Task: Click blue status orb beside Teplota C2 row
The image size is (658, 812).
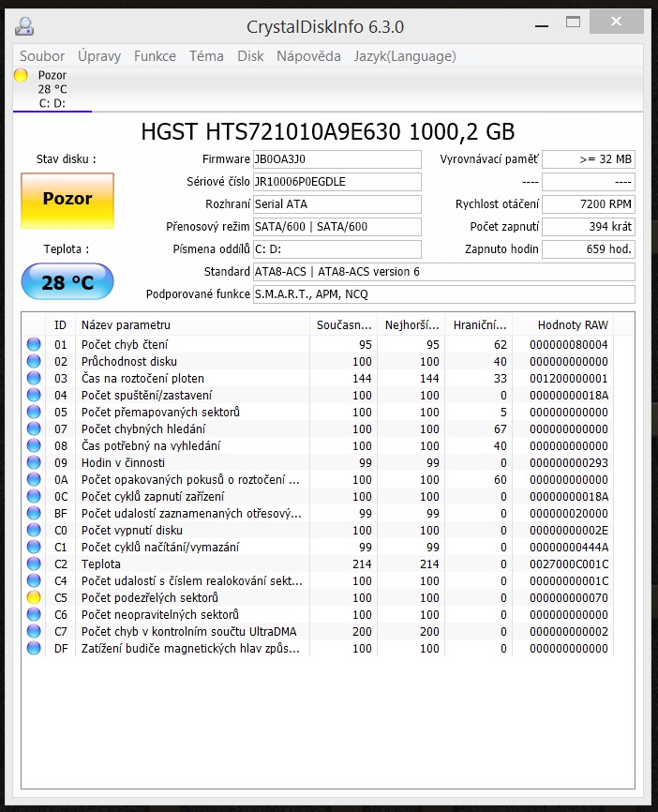Action: pos(34,564)
